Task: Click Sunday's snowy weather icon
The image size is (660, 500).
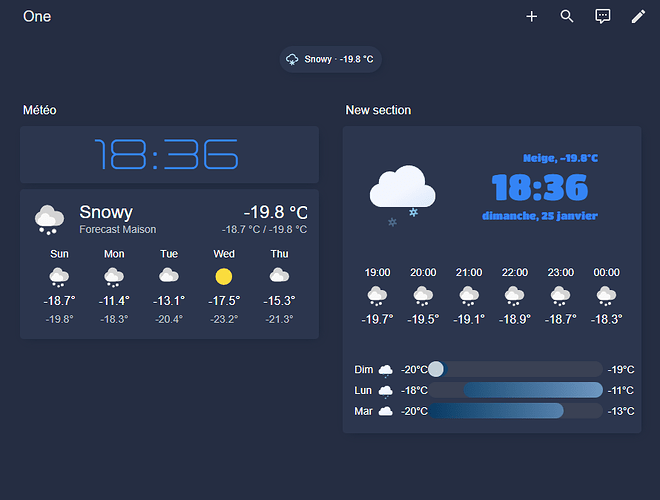Action: 59,277
